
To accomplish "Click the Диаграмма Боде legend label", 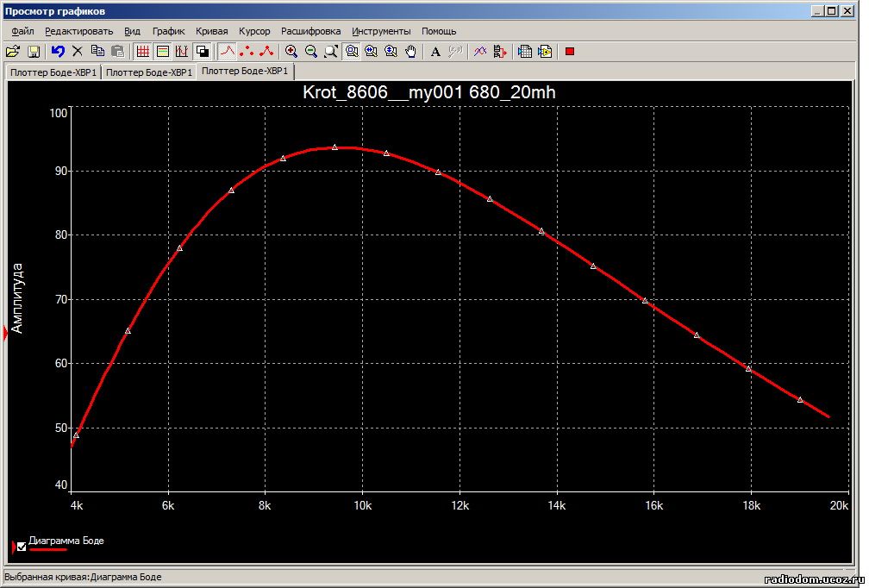I will (x=66, y=541).
